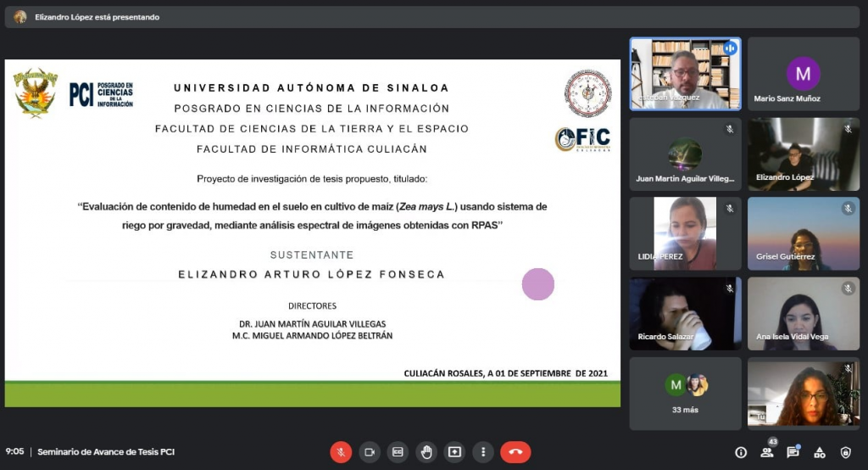Click muted mic icon on Ricardo Salazar tile
The width and height of the screenshot is (868, 470).
[x=730, y=288]
